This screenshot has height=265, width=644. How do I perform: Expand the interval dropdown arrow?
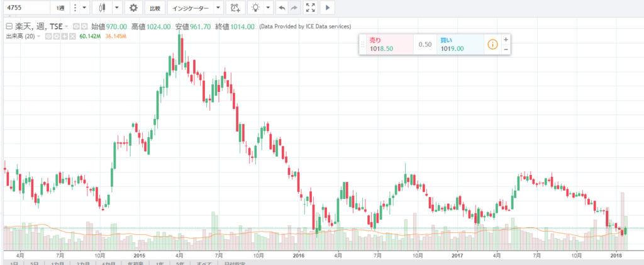[x=84, y=8]
